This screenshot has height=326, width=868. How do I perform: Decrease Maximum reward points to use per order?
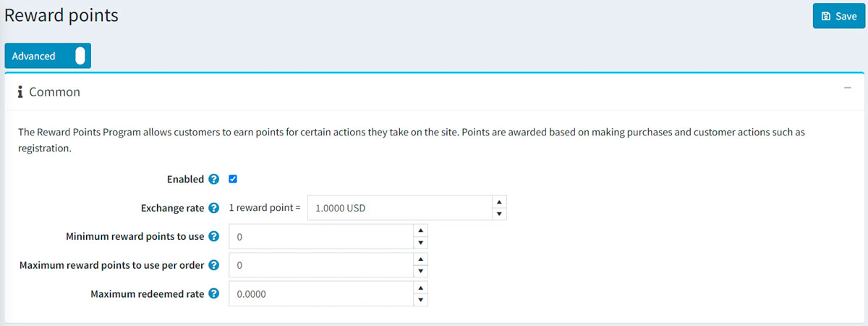[420, 272]
